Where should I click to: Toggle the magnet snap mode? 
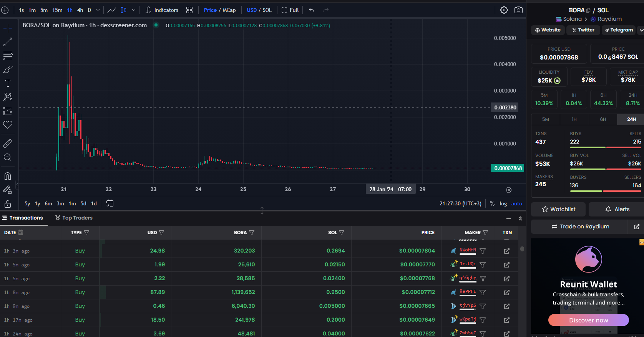[8, 176]
